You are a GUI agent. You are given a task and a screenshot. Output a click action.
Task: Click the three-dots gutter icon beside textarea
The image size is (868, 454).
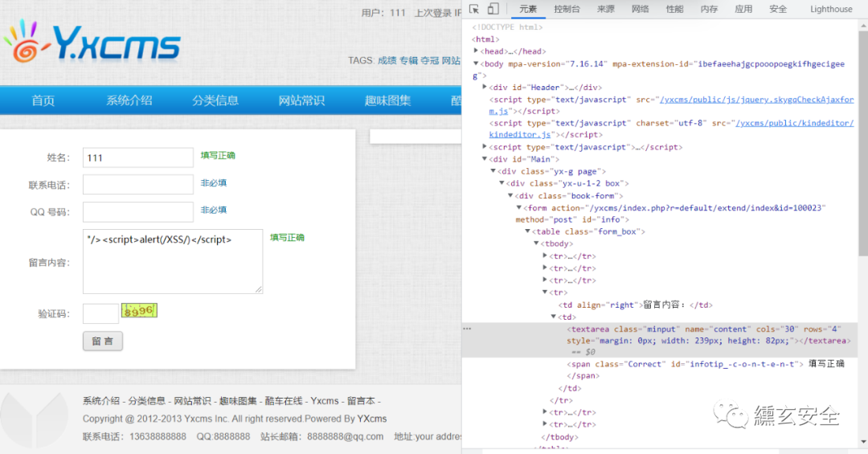pyautogui.click(x=467, y=329)
